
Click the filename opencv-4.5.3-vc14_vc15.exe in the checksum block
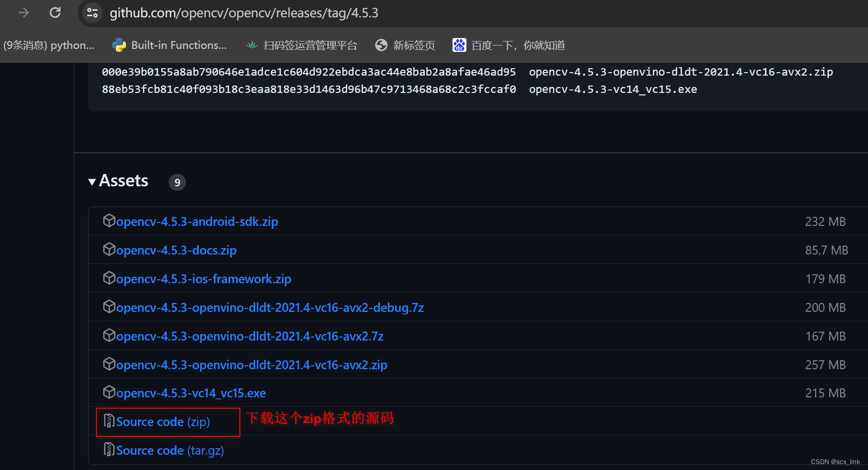coord(613,89)
